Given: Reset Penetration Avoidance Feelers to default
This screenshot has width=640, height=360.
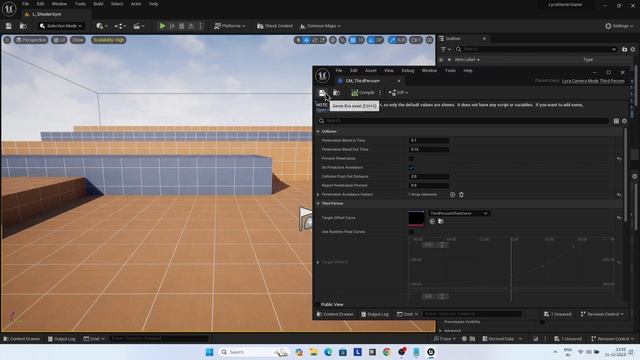Looking at the screenshot, I should point(619,195).
